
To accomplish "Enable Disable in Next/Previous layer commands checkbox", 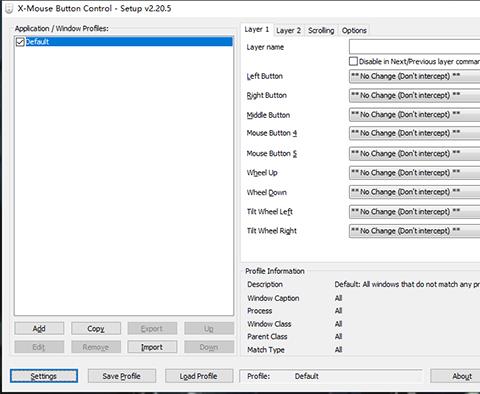I will [353, 61].
